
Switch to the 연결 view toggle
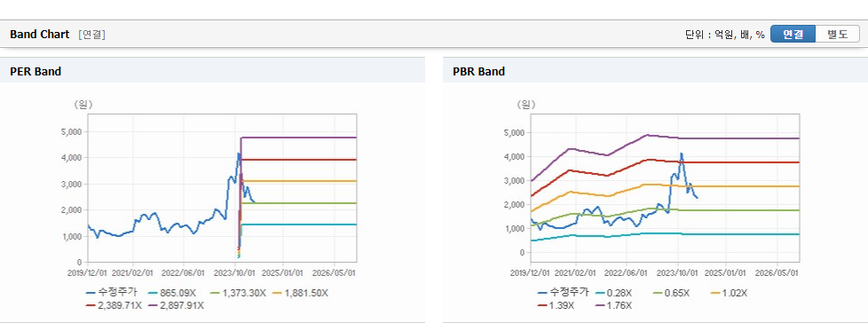[793, 35]
